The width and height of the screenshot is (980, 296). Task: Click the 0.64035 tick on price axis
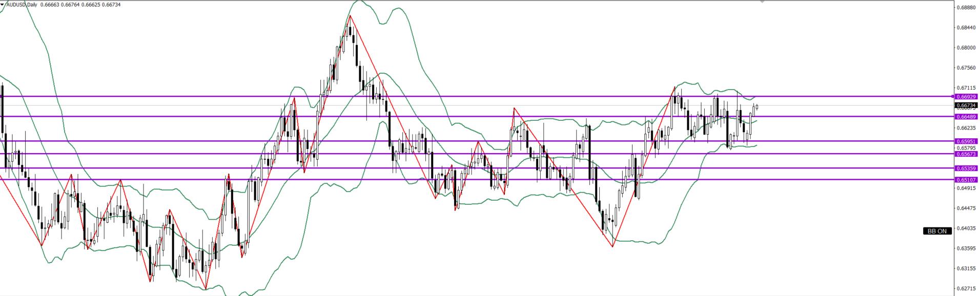click(x=966, y=228)
